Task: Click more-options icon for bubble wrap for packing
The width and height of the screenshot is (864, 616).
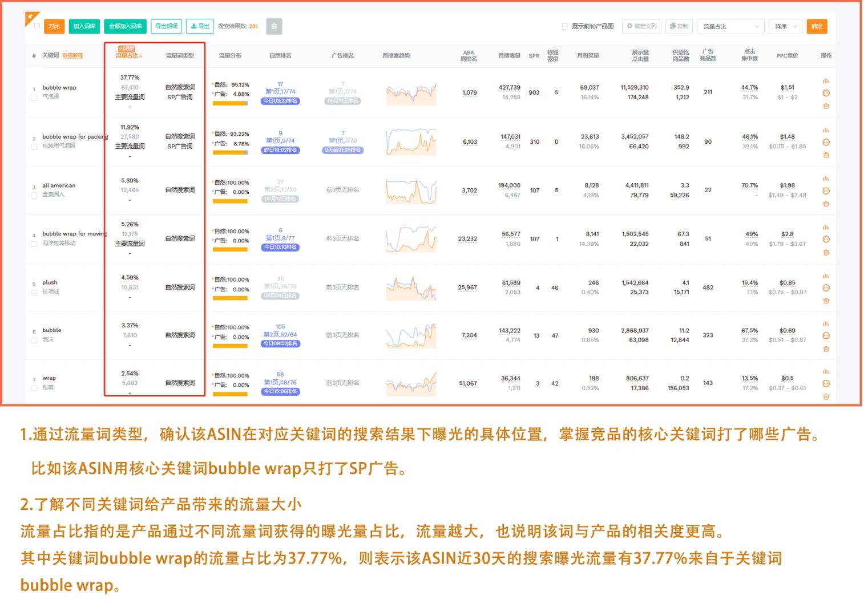Action: (826, 142)
